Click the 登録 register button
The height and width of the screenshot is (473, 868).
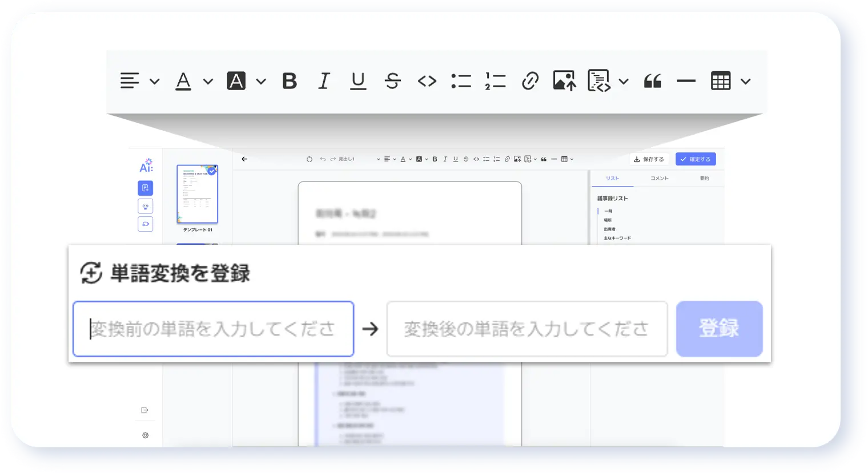[x=720, y=329]
